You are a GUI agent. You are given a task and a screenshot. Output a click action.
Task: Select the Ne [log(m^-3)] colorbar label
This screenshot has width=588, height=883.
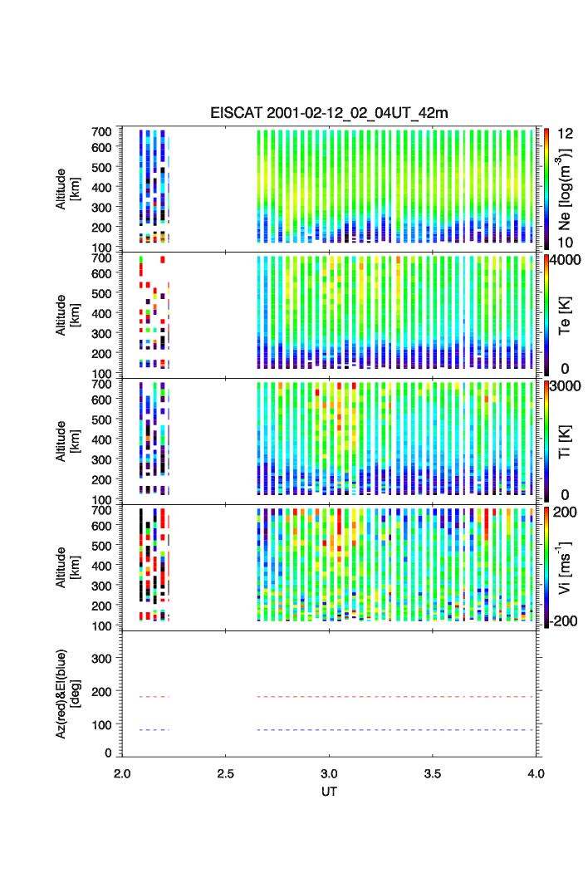pyautogui.click(x=567, y=188)
